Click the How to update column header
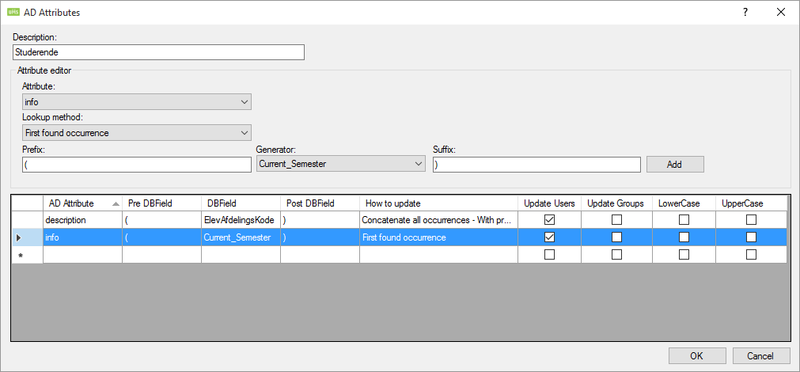Screen dimensions: 800x372 439,203
